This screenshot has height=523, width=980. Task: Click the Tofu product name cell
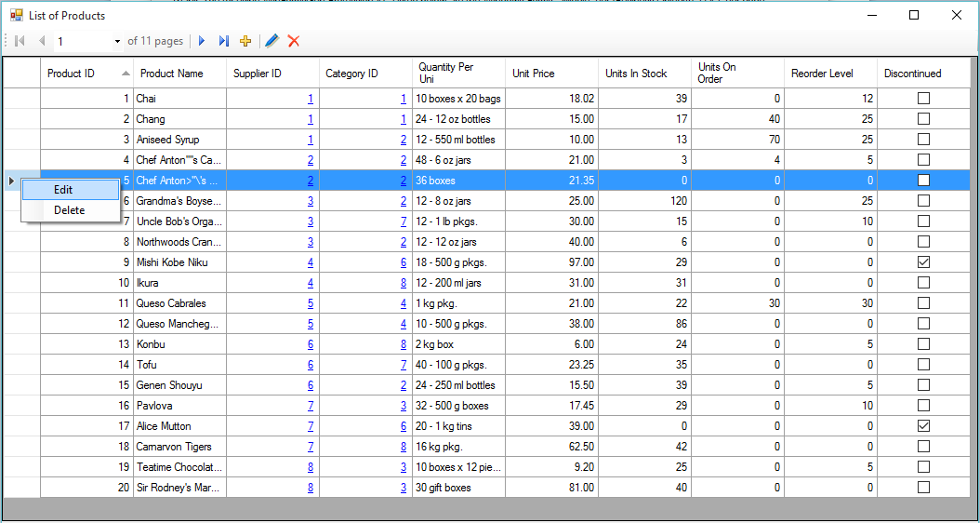tap(180, 365)
